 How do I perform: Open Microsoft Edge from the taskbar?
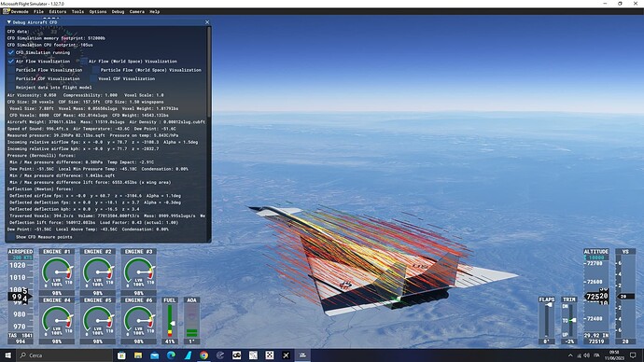171,355
